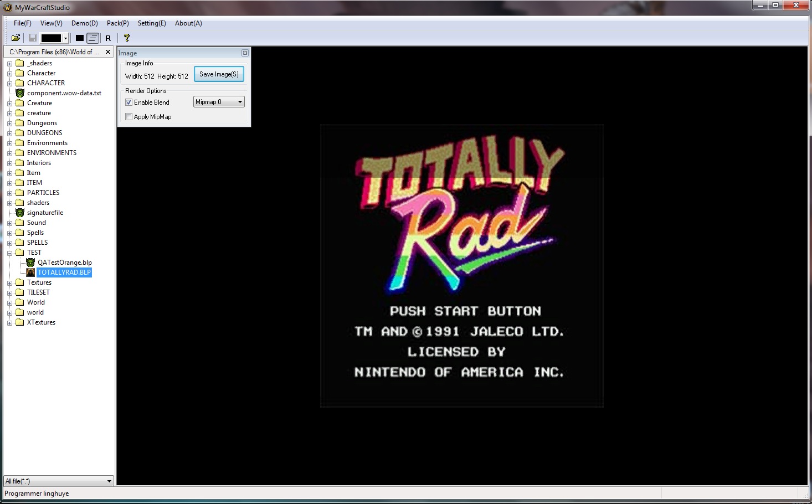Image resolution: width=812 pixels, height=504 pixels.
Task: Select the signaturefile entry name
Action: pyautogui.click(x=45, y=213)
